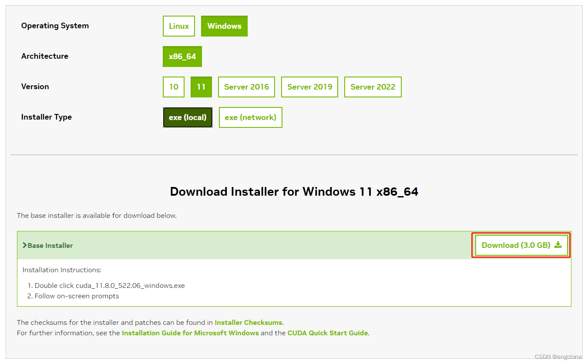
Task: Choose x86_64 architecture button
Action: pos(182,57)
